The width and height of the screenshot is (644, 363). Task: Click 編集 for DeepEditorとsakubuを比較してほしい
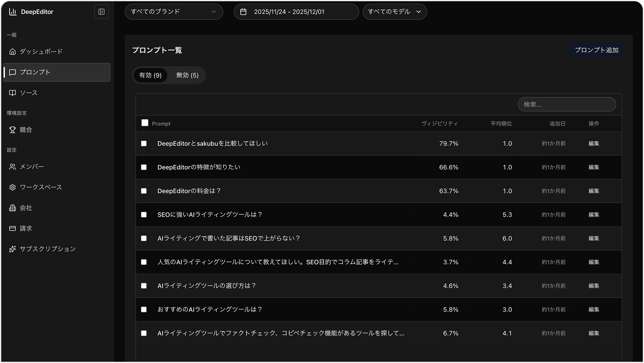pos(594,144)
